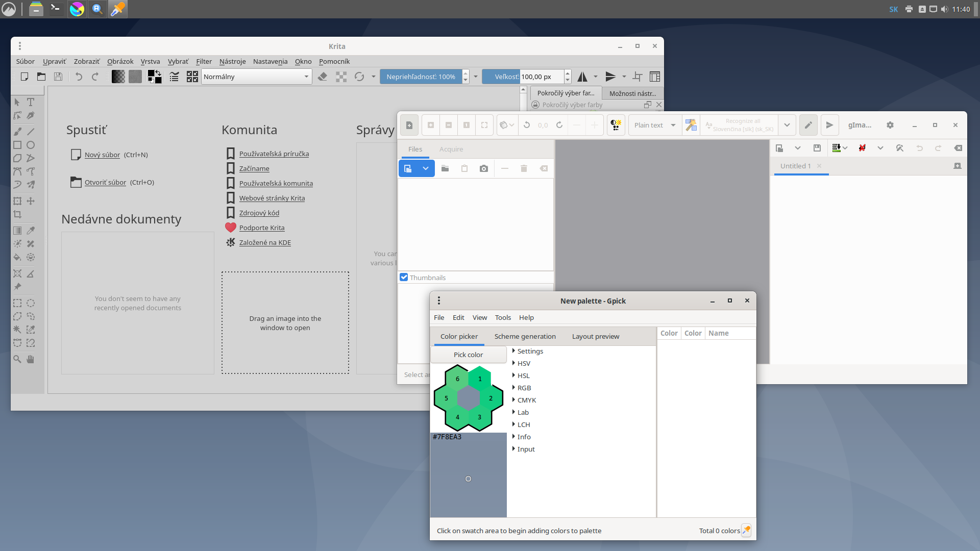Click horizontal mirror tool in Krita toolbar
This screenshot has width=980, height=551.
pyautogui.click(x=582, y=77)
